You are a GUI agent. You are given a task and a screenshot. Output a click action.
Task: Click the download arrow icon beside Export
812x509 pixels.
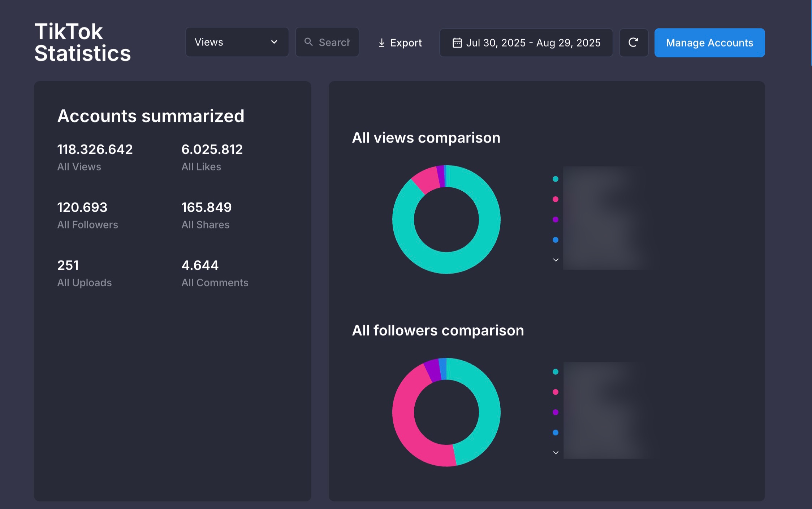click(x=381, y=43)
